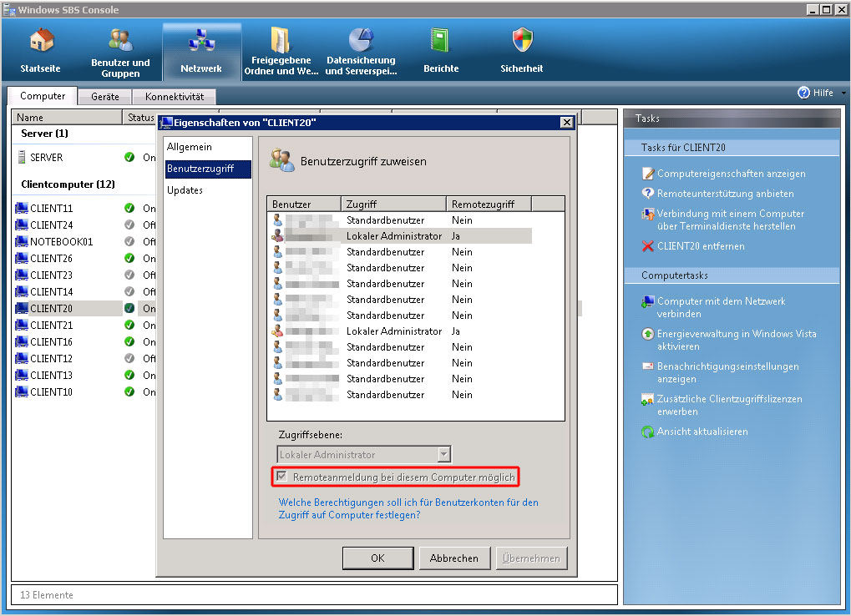Select the Benutzerzugriff dialog page

208,169
